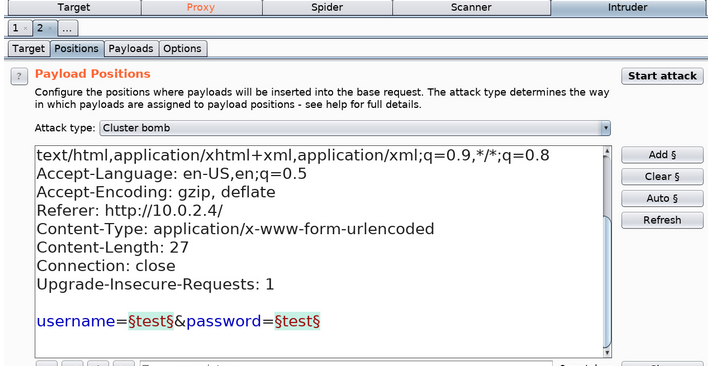Click the request editor scrollbar down arrow

pyautogui.click(x=607, y=352)
